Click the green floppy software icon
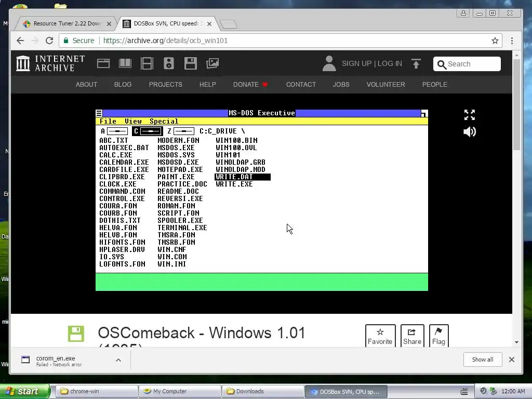The image size is (532, 399). 76,334
